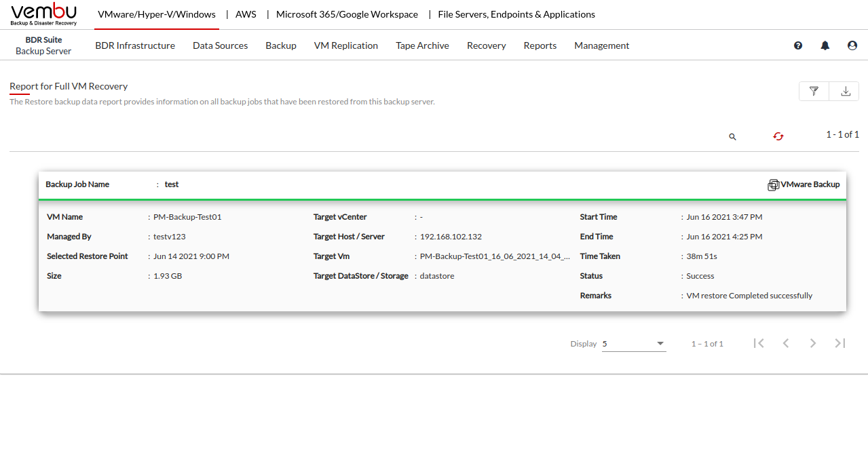Click the VMware Backup type icon
868x453 pixels.
click(x=773, y=185)
